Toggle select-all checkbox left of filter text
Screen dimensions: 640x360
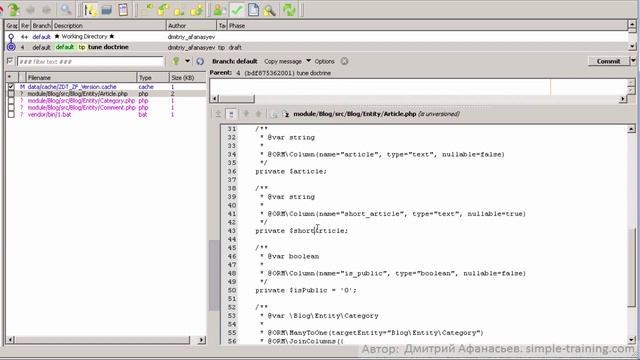click(10, 61)
